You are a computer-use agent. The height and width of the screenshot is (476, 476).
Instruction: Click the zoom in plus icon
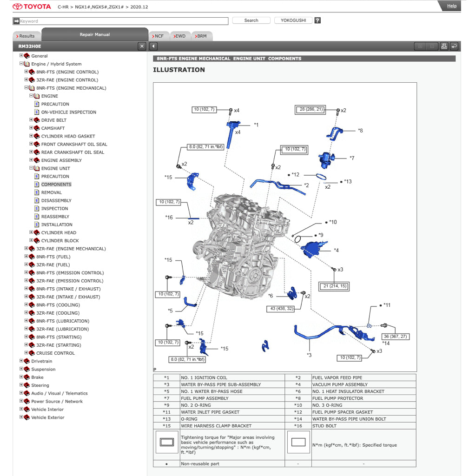point(420,46)
